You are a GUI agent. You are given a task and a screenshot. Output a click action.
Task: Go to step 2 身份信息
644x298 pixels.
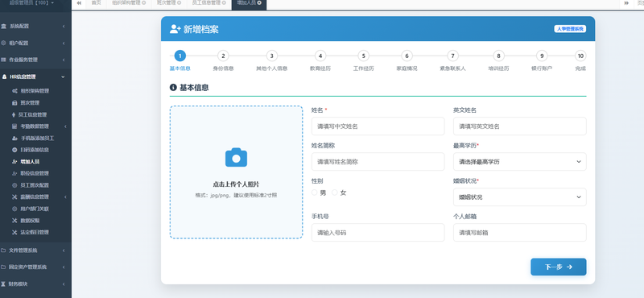(223, 56)
